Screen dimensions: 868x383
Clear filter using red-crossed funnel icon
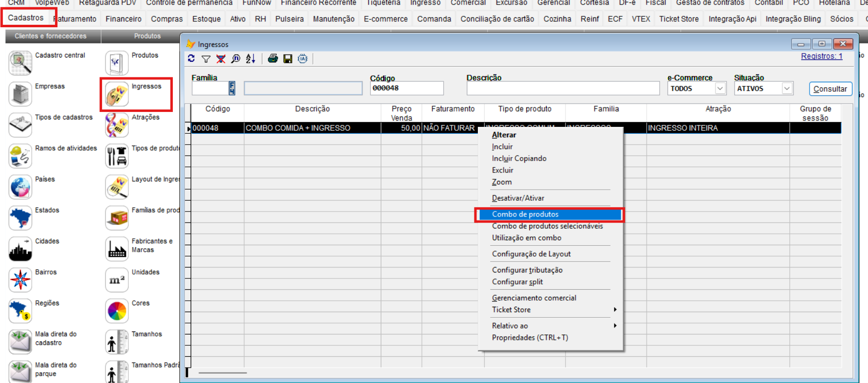(221, 59)
